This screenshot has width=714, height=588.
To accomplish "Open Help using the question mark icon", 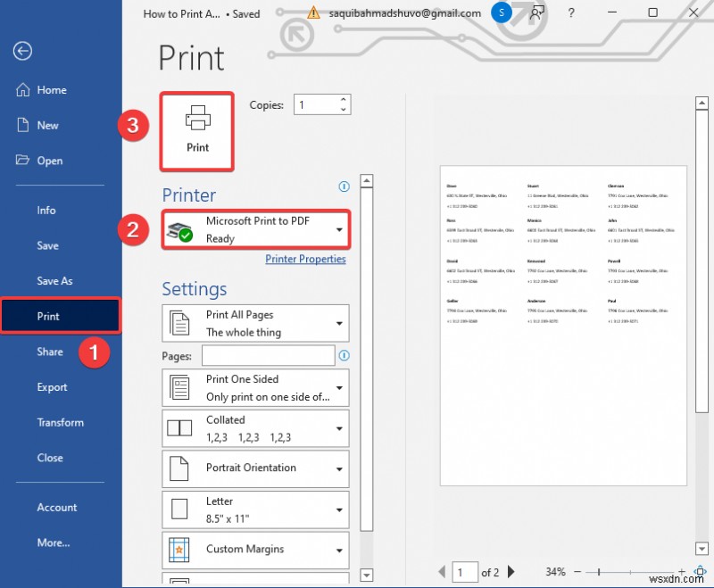I will 569,12.
